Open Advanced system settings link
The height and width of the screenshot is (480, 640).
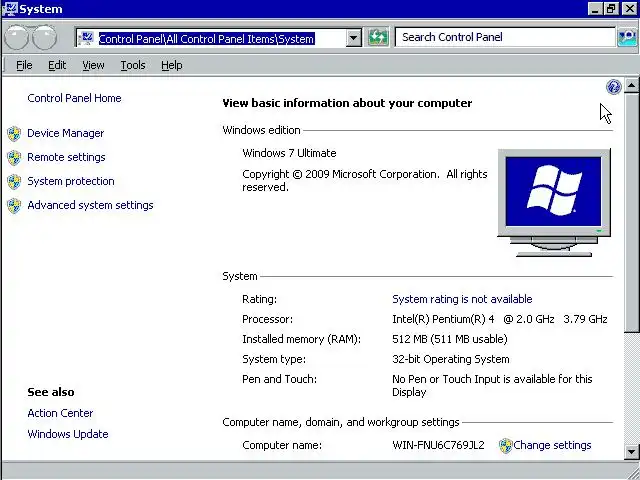tap(90, 206)
